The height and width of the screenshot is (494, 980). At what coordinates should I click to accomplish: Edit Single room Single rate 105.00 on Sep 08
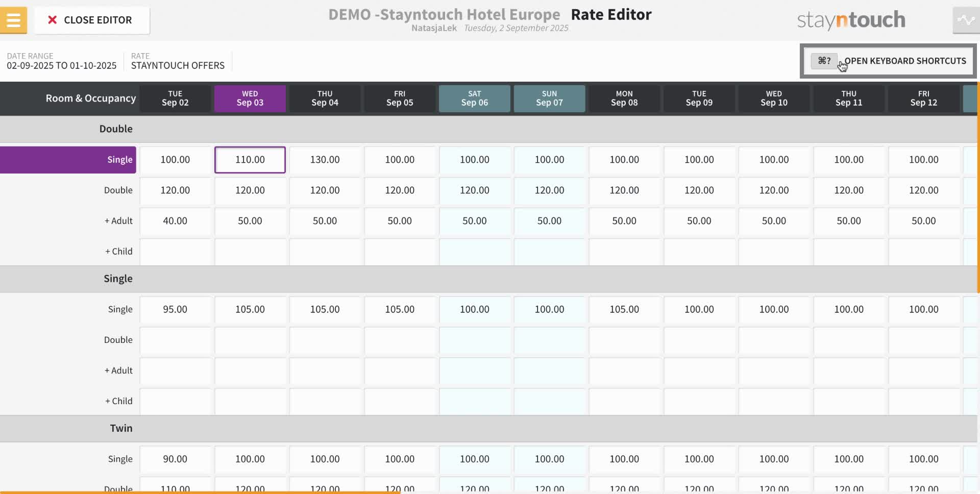[x=624, y=309]
